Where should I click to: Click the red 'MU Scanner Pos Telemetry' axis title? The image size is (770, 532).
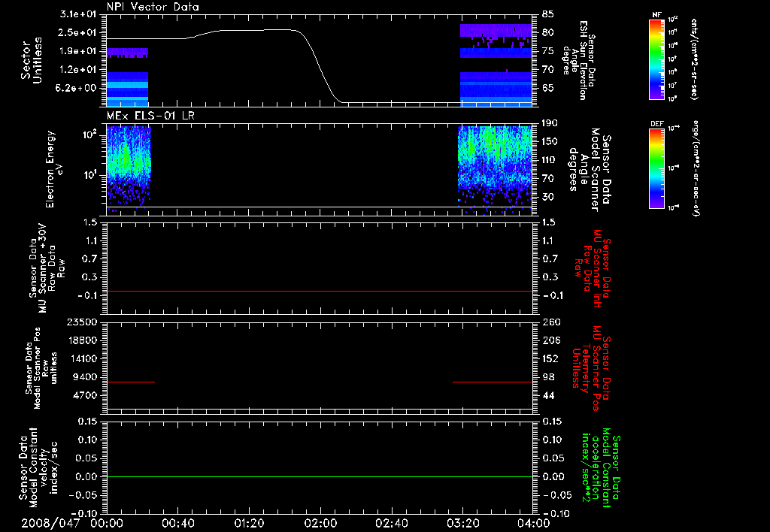tap(591, 368)
